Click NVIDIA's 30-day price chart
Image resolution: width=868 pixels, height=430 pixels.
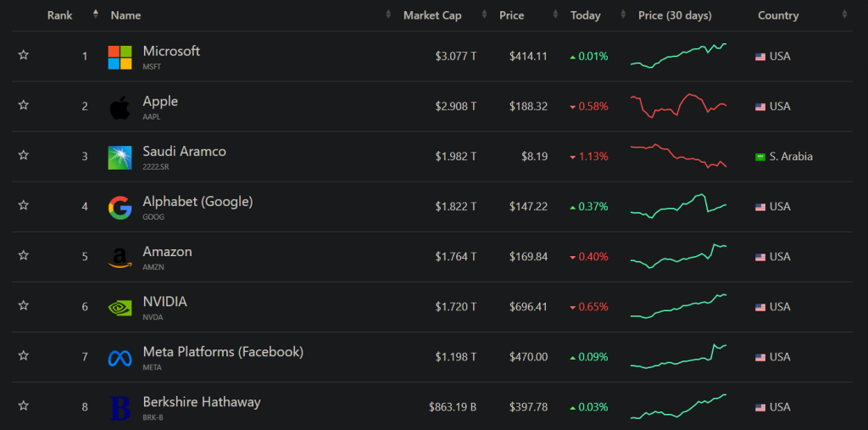(x=679, y=306)
